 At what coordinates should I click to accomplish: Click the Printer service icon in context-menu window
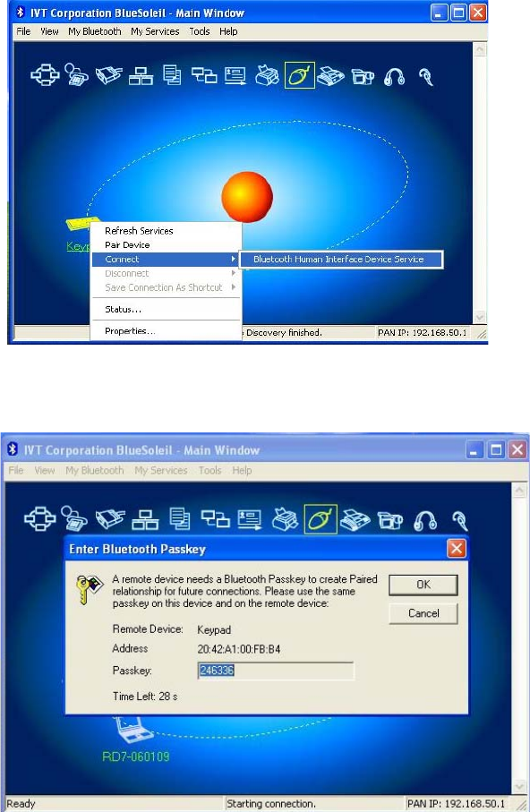[268, 75]
